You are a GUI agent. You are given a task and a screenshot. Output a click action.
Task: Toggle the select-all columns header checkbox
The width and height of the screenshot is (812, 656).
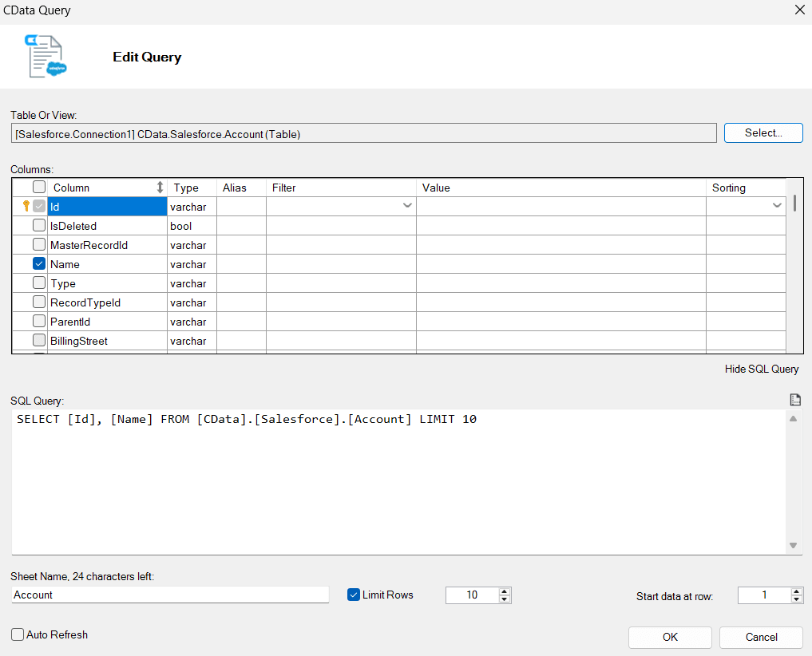pos(39,188)
